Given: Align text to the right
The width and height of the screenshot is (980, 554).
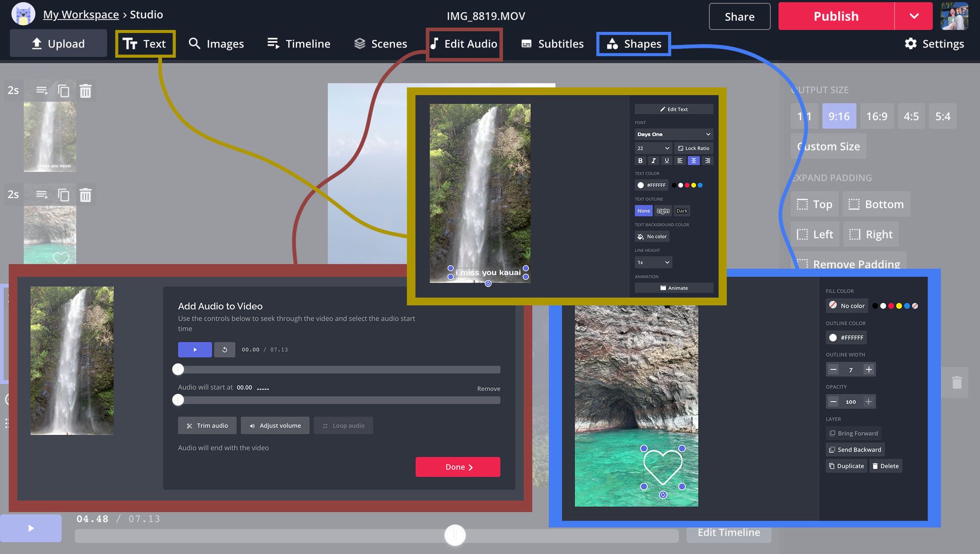Looking at the screenshot, I should (x=707, y=161).
